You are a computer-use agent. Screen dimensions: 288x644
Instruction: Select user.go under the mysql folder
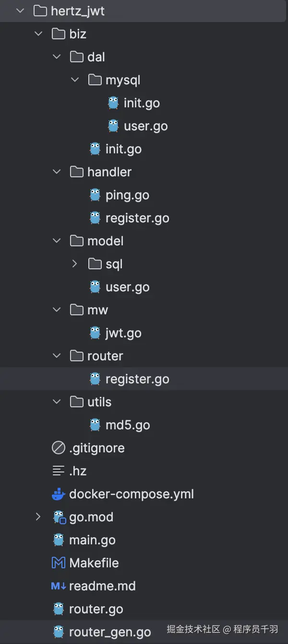pyautogui.click(x=145, y=126)
